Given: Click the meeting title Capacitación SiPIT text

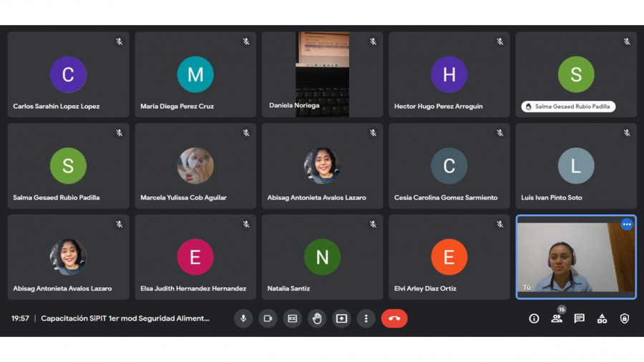Looking at the screenshot, I should (125, 318).
